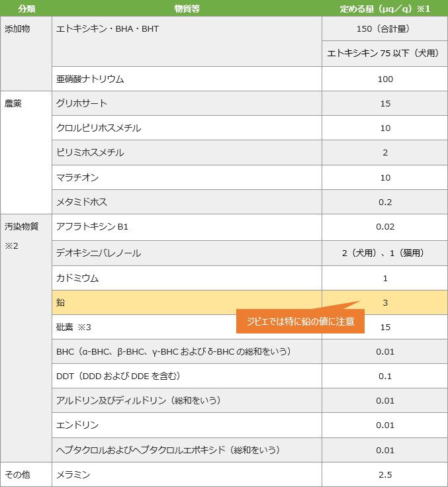The width and height of the screenshot is (448, 487).
Task: Select the メラミン substance cell
Action: coord(187,474)
